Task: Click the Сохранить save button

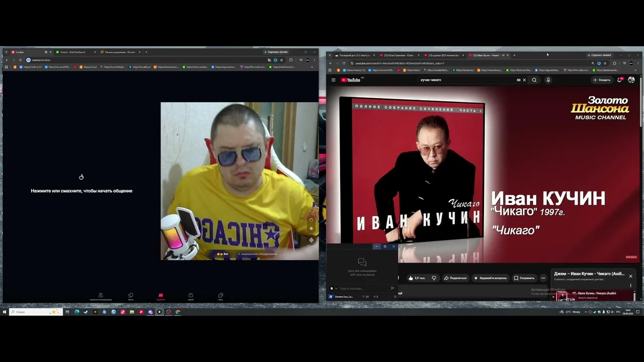Action: coord(524,278)
